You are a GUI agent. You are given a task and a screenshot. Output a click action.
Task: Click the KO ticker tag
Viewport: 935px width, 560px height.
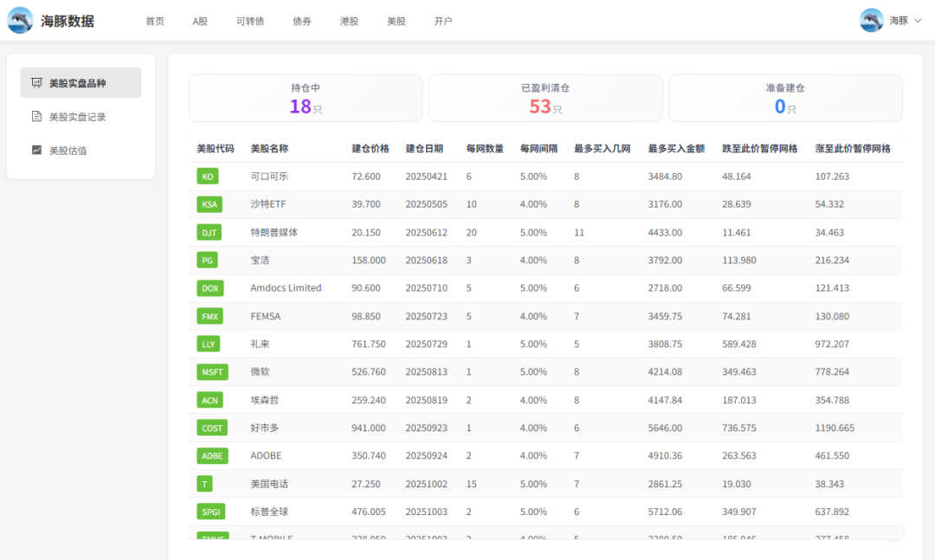[208, 177]
